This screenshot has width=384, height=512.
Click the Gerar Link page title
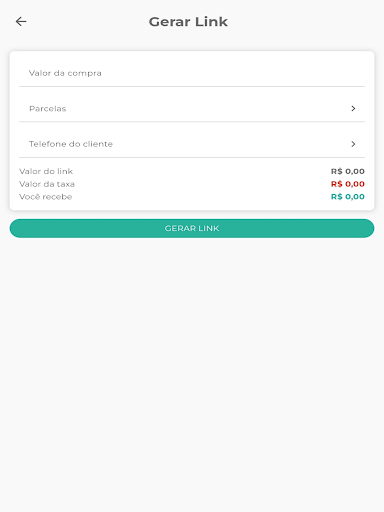point(188,22)
